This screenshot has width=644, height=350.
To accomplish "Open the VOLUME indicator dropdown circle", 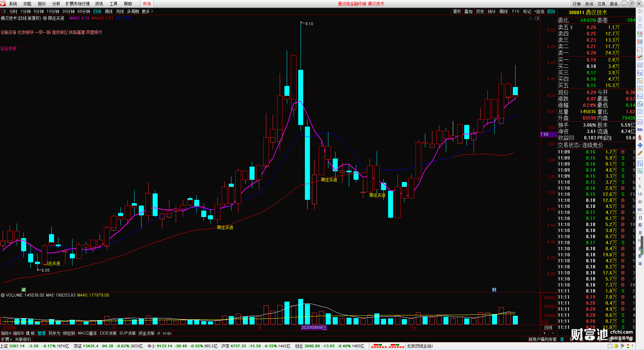I will point(3,295).
